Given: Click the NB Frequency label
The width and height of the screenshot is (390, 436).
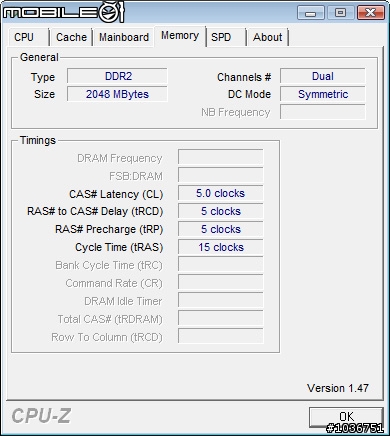Looking at the screenshot, I should [x=236, y=113].
